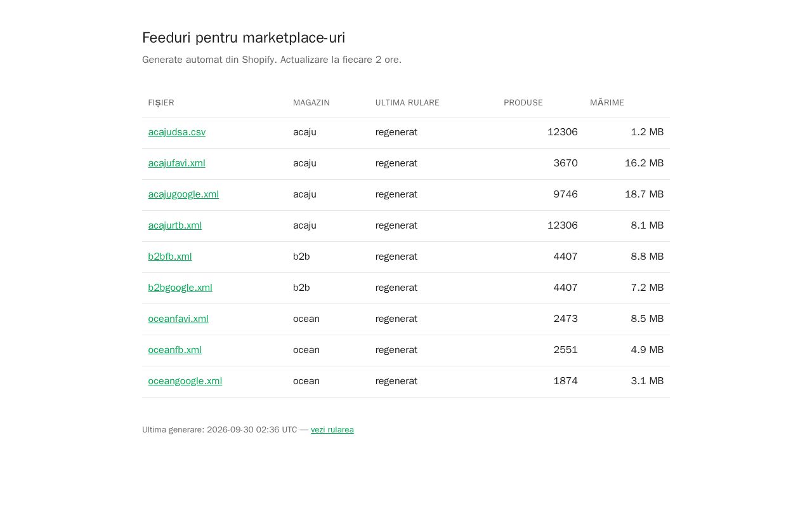Viewport: 812px width, 508px height.
Task: Click the 3.1 MB size value
Action: [647, 381]
